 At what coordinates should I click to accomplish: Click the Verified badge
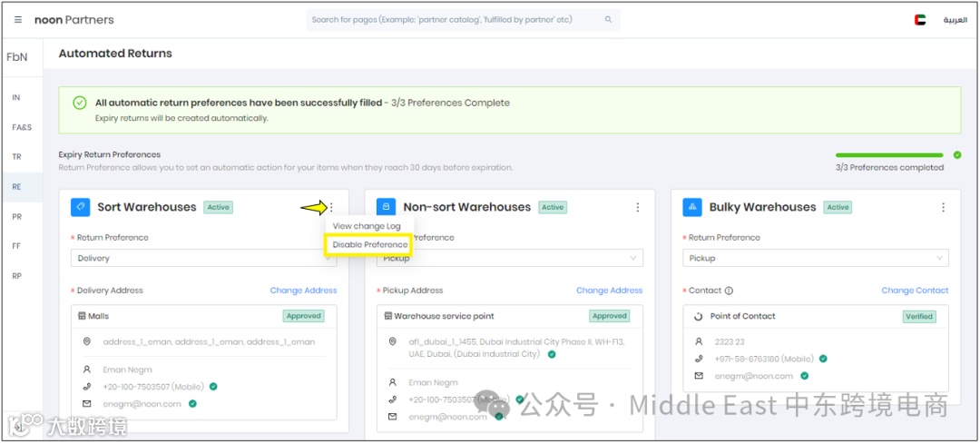click(918, 316)
